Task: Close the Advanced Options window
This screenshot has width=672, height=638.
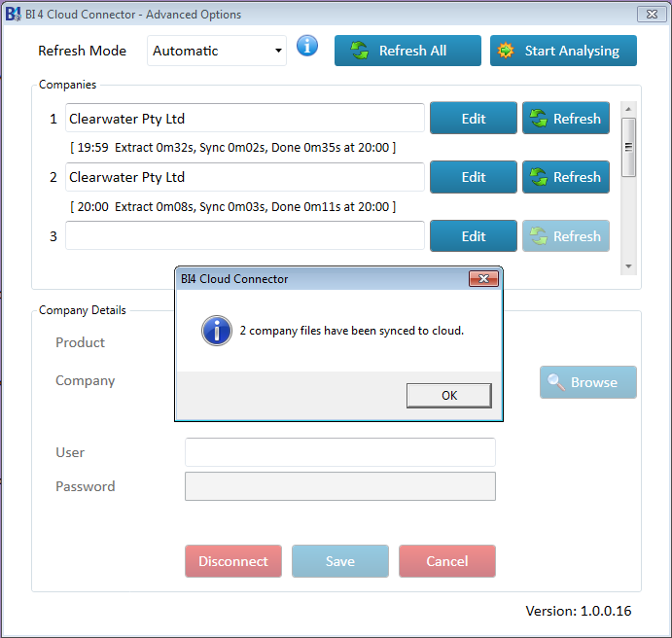Action: click(x=652, y=15)
